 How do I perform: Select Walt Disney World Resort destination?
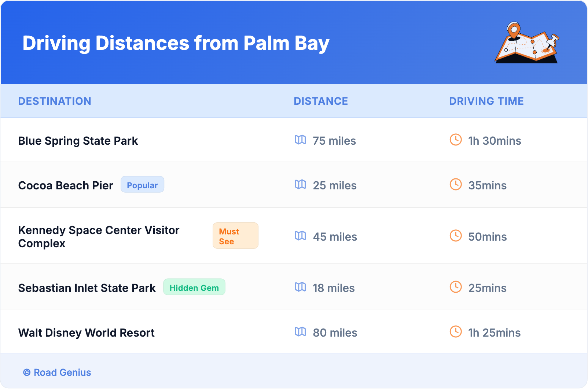87,333
